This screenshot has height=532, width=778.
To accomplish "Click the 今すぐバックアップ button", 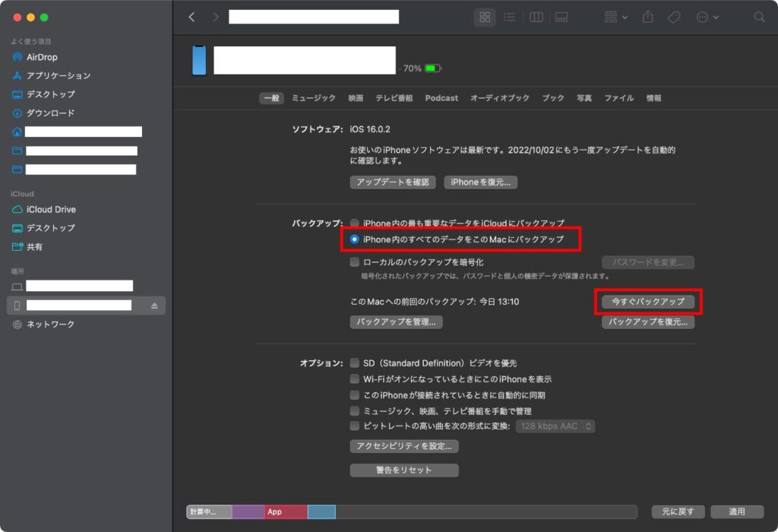I will point(647,302).
